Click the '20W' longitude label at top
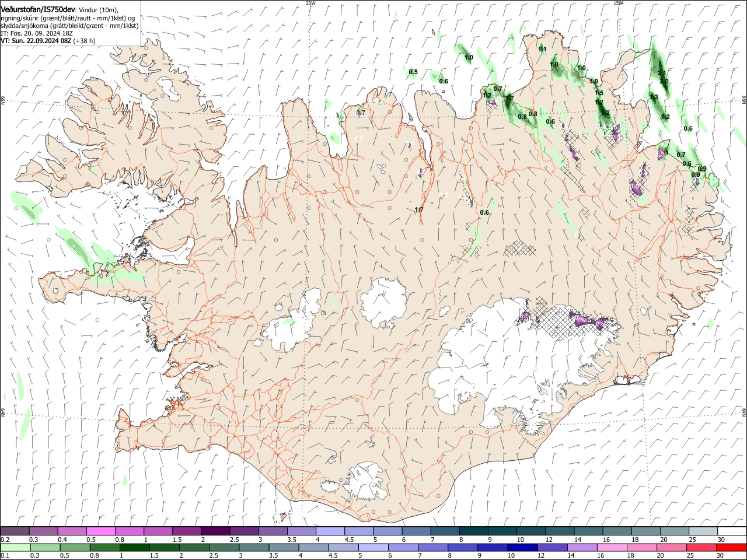Viewport: 747px width, 560px height. click(x=310, y=3)
